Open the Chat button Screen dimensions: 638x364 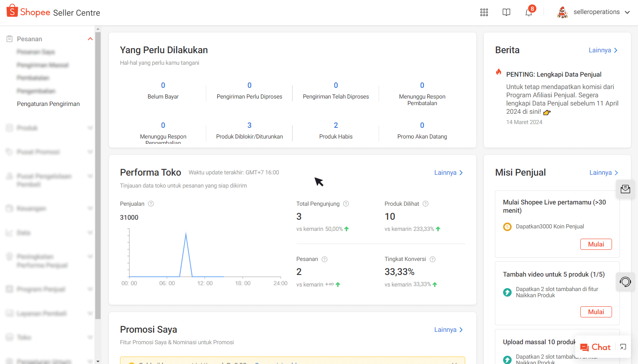596,347
